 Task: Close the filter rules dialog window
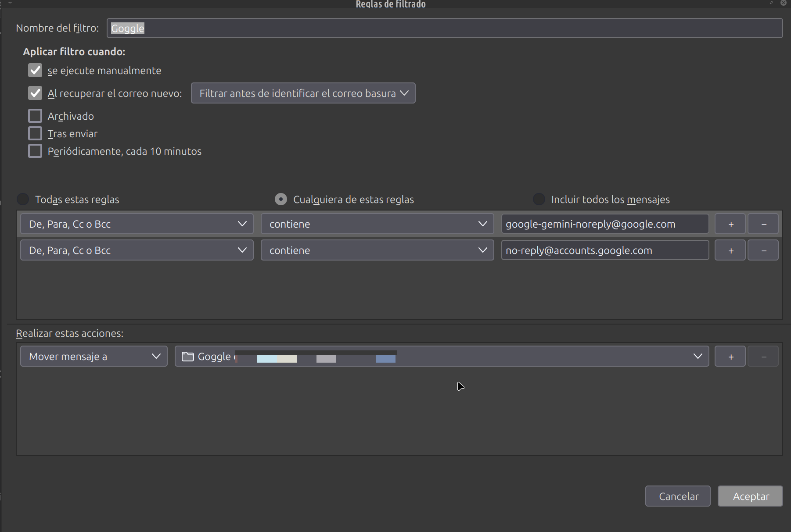tap(783, 3)
